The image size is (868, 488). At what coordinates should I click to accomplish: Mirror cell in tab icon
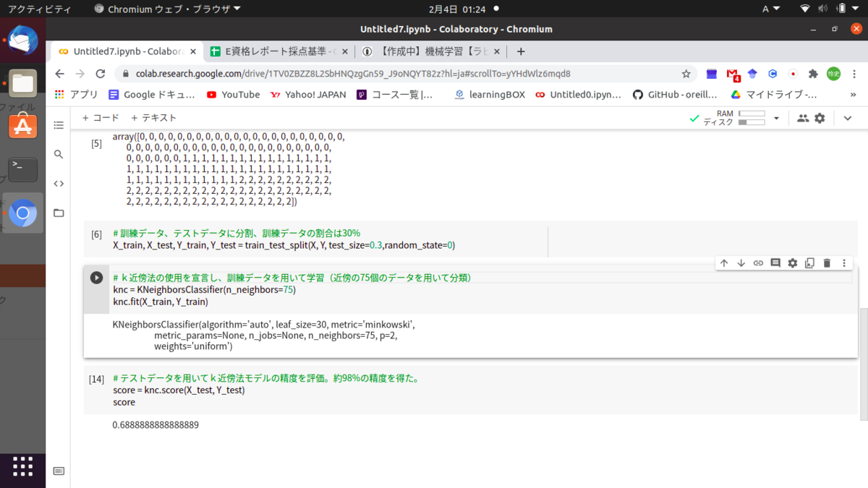pyautogui.click(x=809, y=263)
